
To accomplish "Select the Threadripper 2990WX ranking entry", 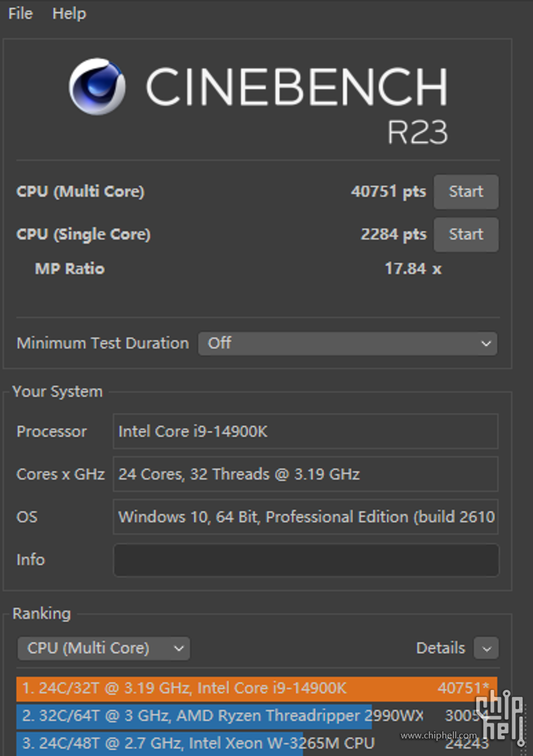I will (222, 716).
